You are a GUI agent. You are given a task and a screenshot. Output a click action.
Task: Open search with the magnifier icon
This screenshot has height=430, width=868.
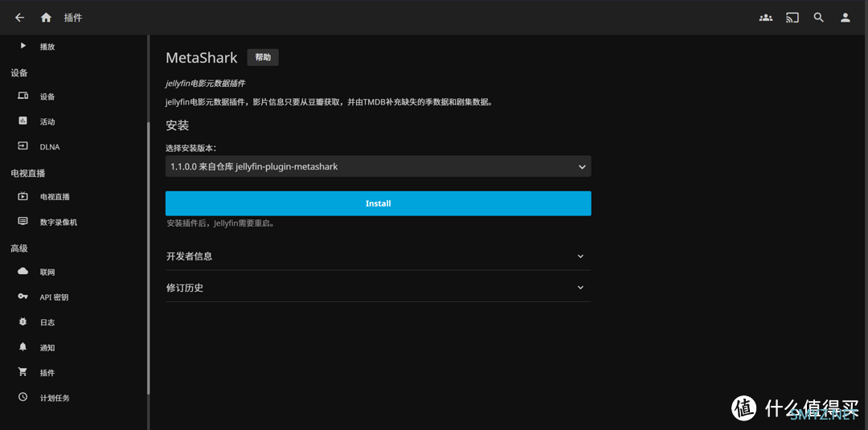click(819, 18)
